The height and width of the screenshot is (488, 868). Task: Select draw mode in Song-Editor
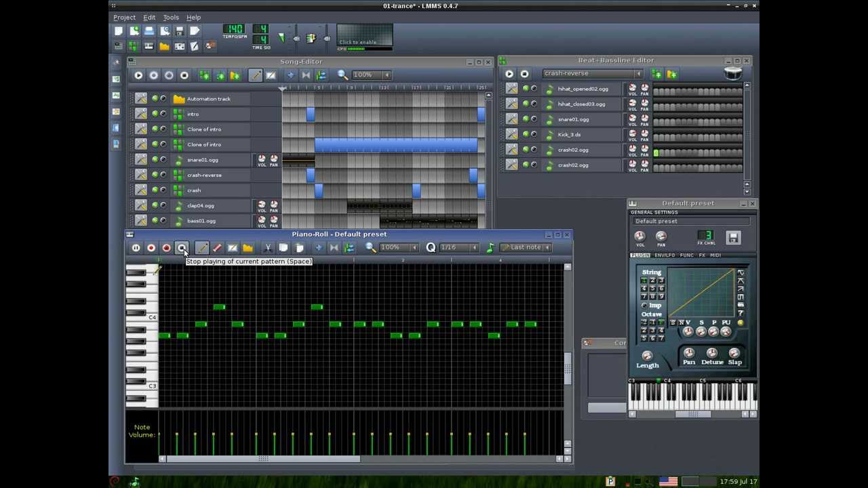255,75
